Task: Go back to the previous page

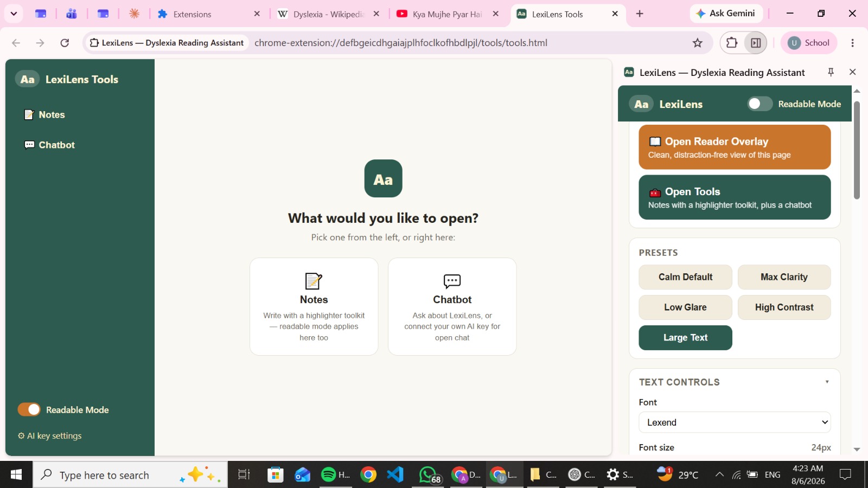Action: (x=16, y=43)
